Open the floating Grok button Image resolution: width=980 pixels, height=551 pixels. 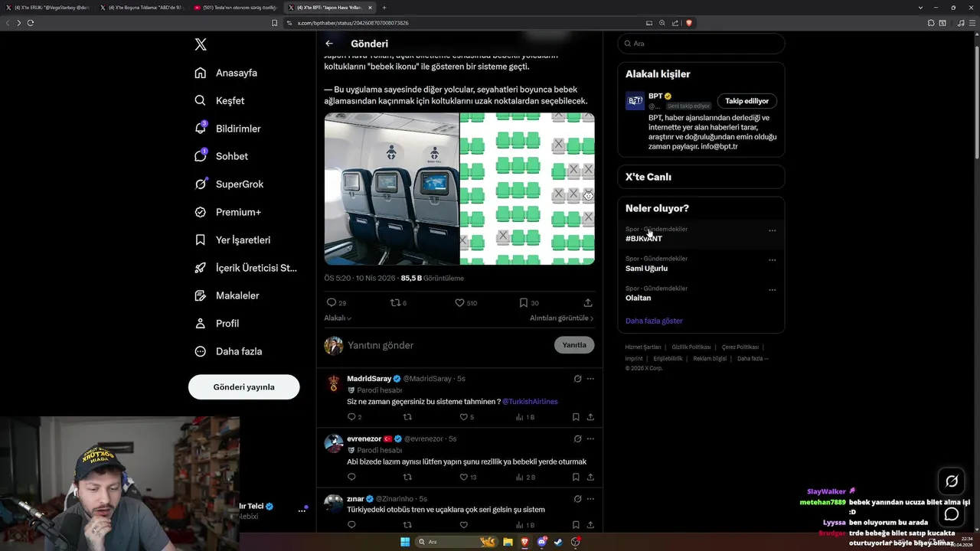952,481
